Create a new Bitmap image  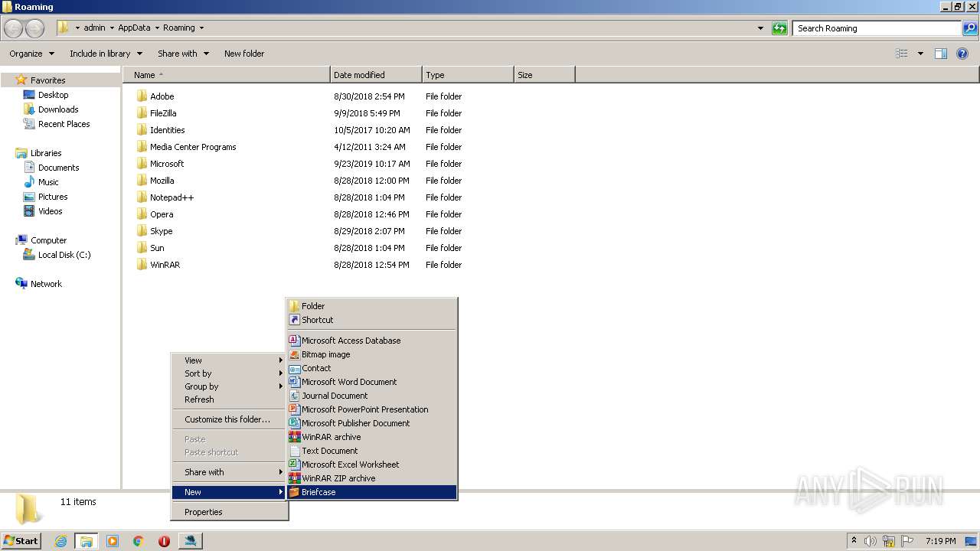pyautogui.click(x=372, y=354)
